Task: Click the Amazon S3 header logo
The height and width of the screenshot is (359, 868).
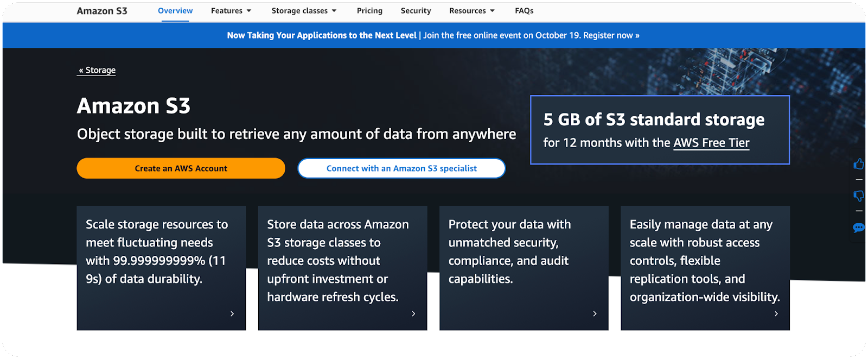Action: coord(101,10)
